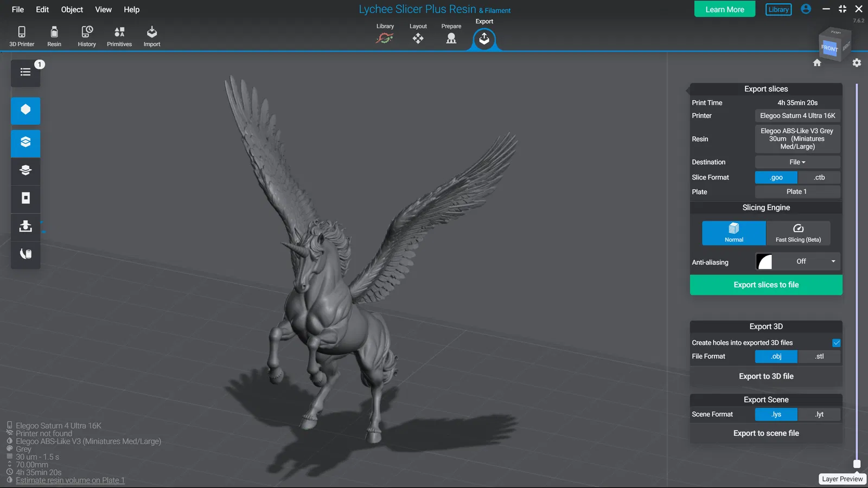
Task: Select the Export tab
Action: [x=484, y=35]
